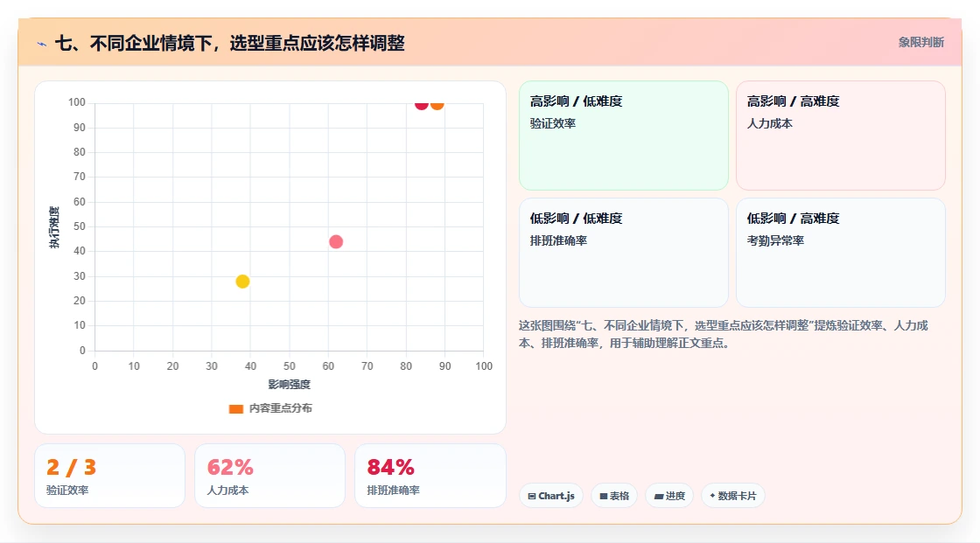Click the 2 / 3 orange value
The height and width of the screenshot is (543, 980).
point(71,468)
